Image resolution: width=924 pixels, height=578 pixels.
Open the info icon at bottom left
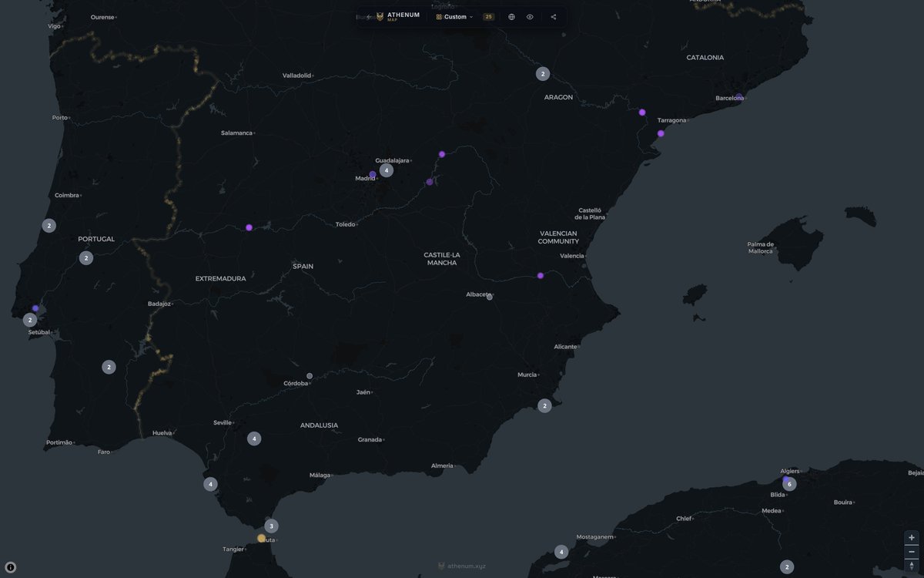coord(10,566)
